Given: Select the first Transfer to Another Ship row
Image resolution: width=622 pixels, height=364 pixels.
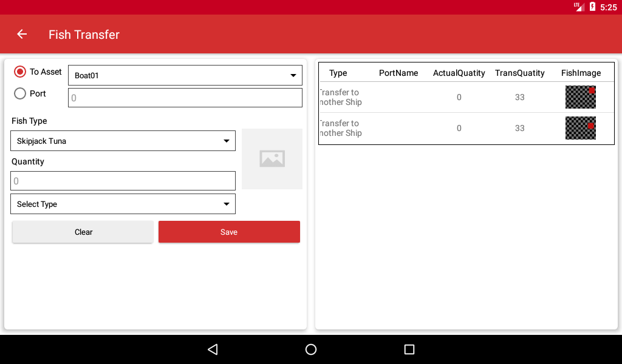Looking at the screenshot, I should pos(466,97).
